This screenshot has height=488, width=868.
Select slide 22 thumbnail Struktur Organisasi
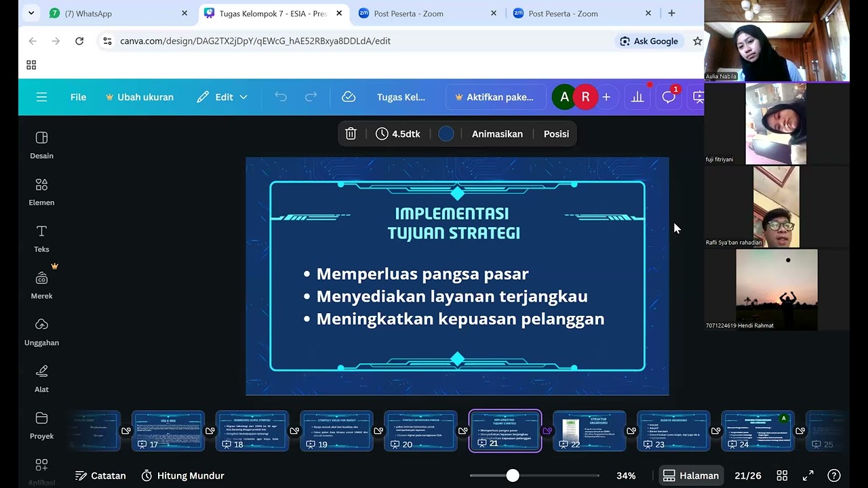589,430
